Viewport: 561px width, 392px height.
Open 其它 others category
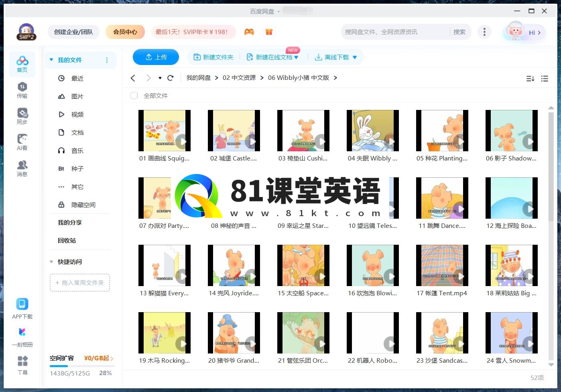point(77,187)
